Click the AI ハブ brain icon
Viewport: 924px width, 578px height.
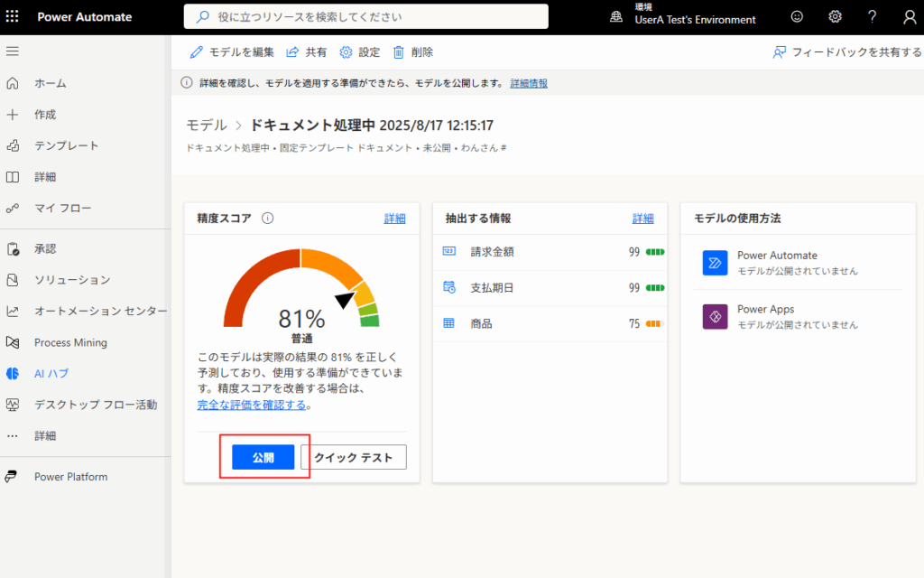point(13,373)
